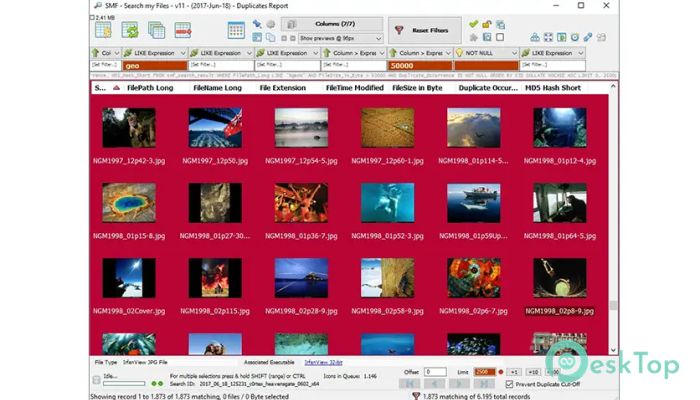Open LIKE Expression dropdown above MD5 Hash Short
700x400 pixels.
pyautogui.click(x=581, y=53)
